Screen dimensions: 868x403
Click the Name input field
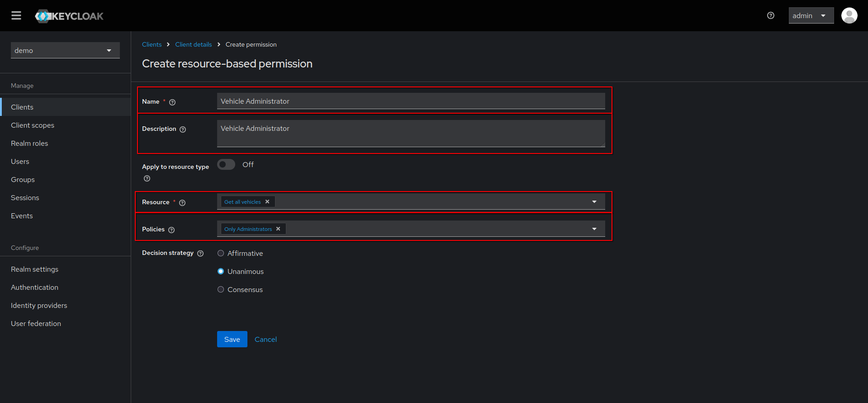(411, 101)
